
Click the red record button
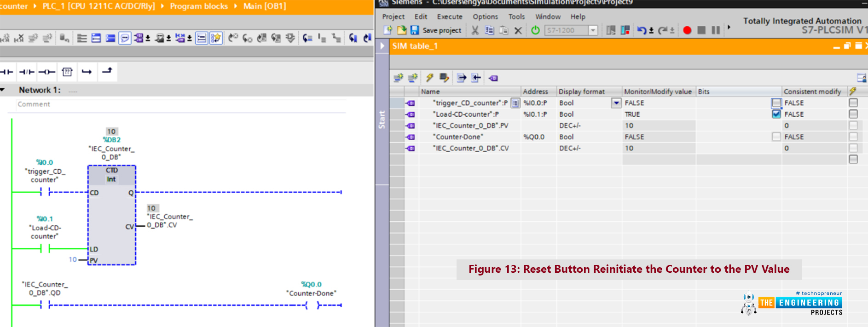tap(687, 30)
